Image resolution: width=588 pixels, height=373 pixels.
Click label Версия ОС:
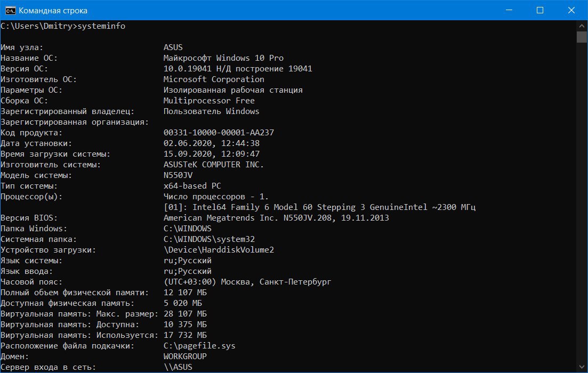[24, 69]
